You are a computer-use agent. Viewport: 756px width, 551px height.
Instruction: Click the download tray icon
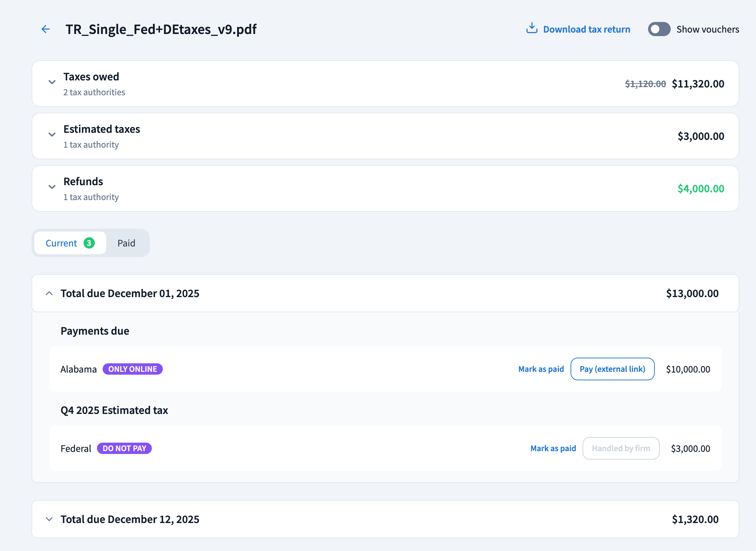click(532, 28)
